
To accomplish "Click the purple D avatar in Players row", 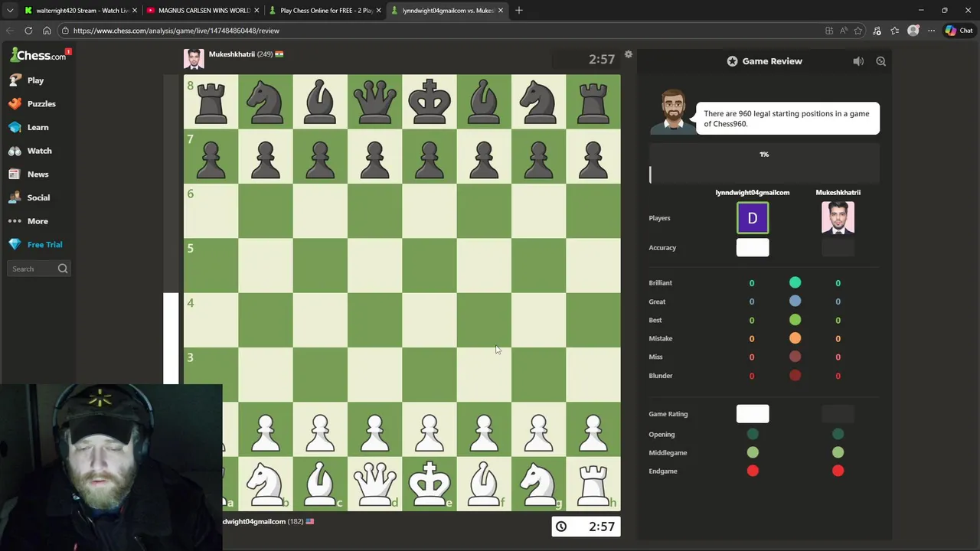I will 753,218.
